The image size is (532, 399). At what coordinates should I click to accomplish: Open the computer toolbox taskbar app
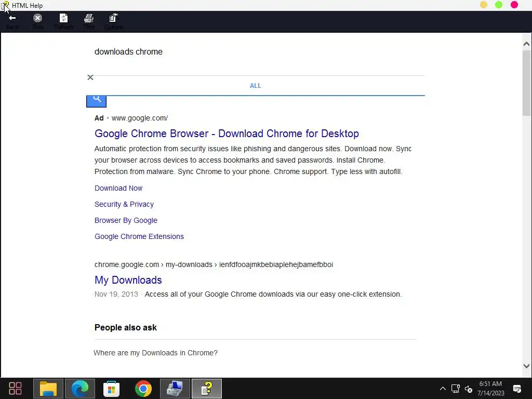pyautogui.click(x=175, y=389)
